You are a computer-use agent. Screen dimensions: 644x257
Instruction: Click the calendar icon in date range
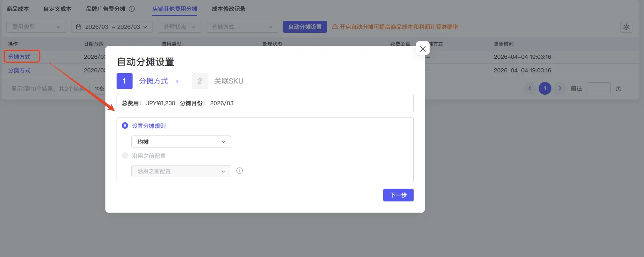[x=79, y=27]
